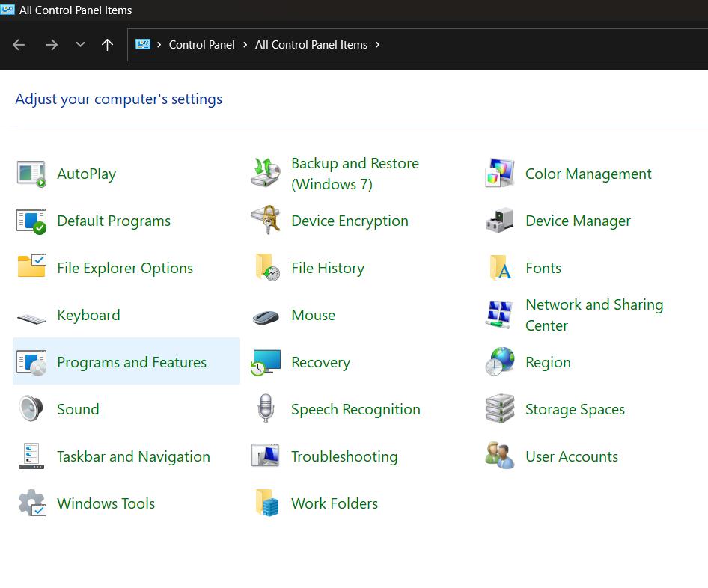Click the Troubleshooting icon
Viewport: 708px width, 588px height.
(x=266, y=456)
